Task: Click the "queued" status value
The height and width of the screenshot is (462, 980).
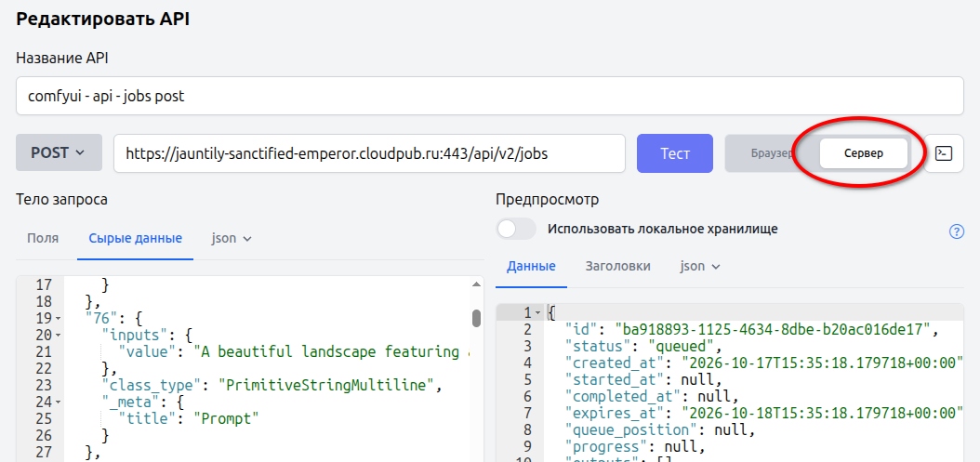Action: [682, 347]
